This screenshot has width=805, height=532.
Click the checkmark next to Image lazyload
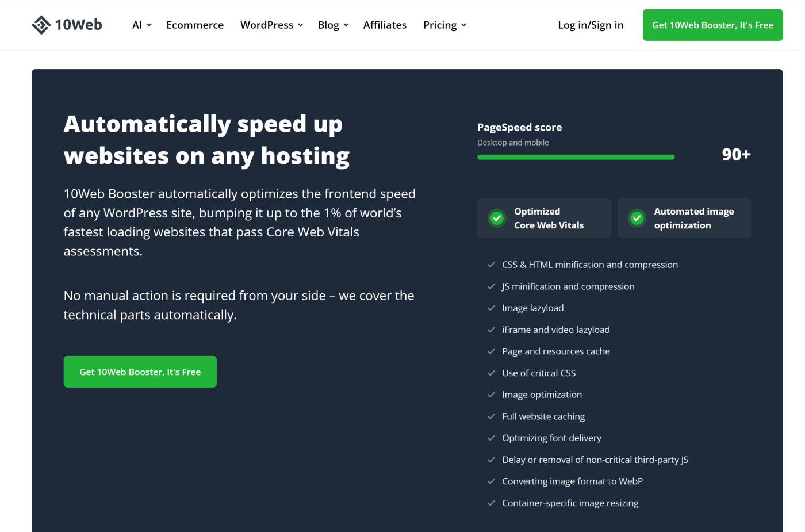[x=491, y=308]
